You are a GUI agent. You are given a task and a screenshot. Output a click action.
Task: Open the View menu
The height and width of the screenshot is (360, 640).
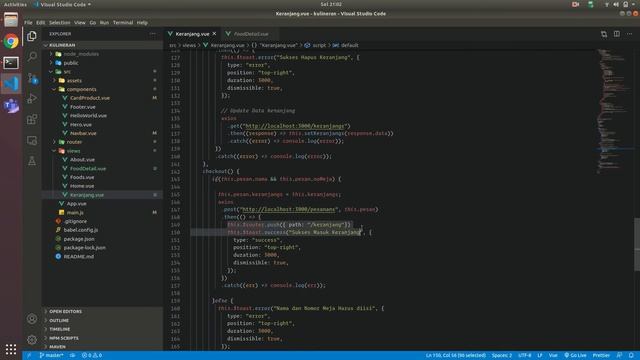coord(80,23)
